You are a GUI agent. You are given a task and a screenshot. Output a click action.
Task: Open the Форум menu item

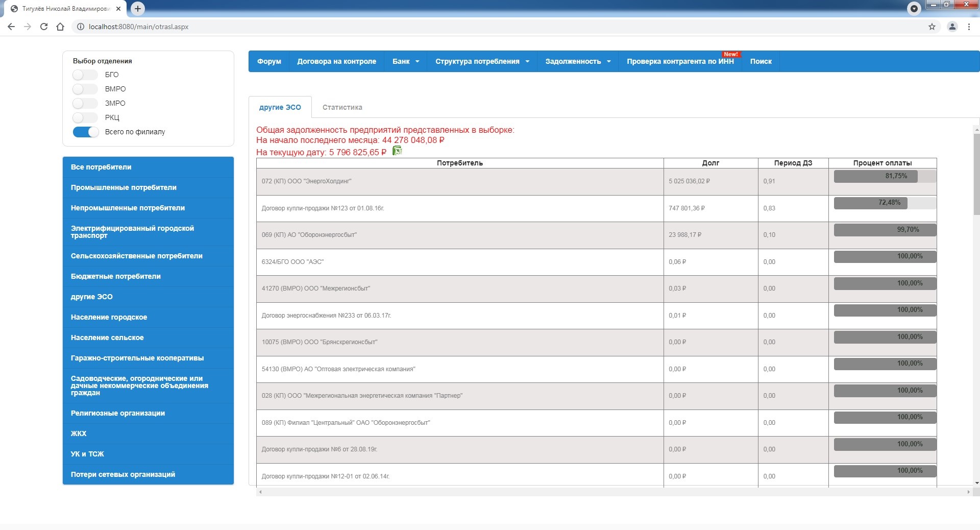pyautogui.click(x=269, y=61)
